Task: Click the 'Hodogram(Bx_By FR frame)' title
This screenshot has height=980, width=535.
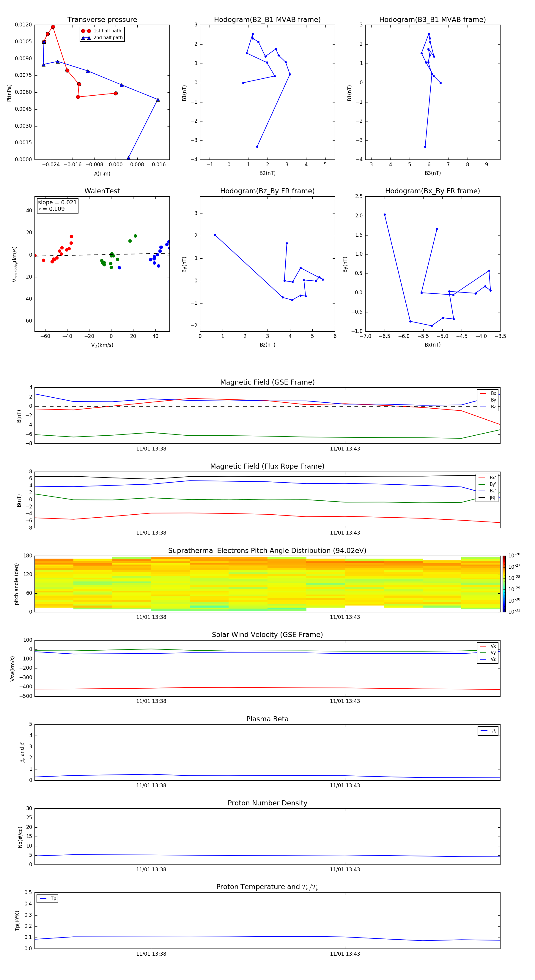Action: [432, 191]
